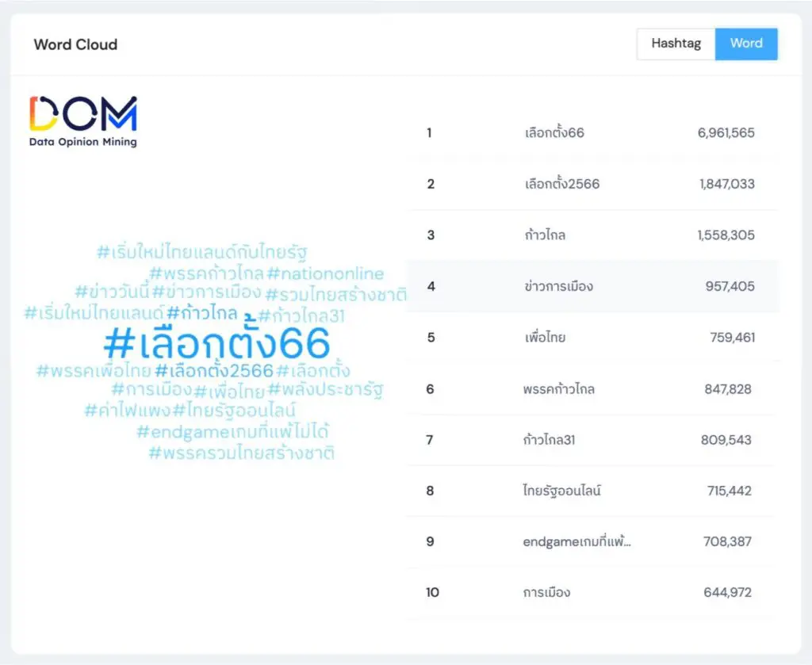812x665 pixels.
Task: Select the Word toggle button
Action: click(x=745, y=44)
